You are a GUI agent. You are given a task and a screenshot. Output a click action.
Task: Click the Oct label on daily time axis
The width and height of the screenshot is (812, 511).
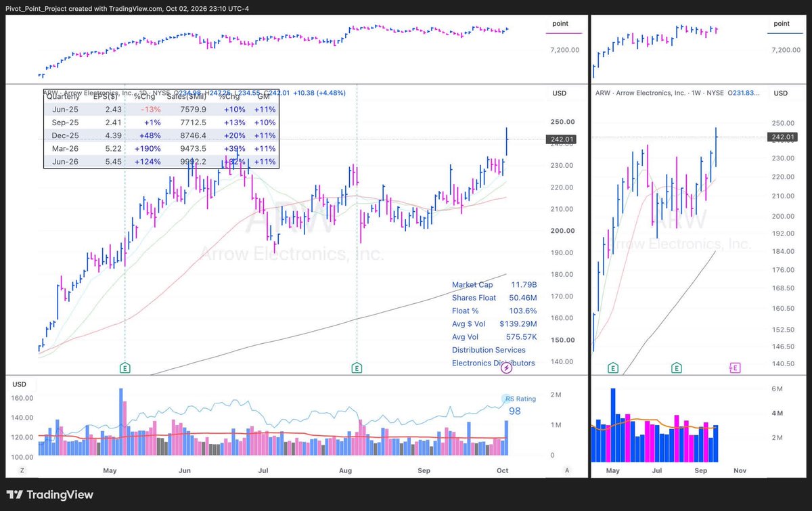(x=502, y=470)
